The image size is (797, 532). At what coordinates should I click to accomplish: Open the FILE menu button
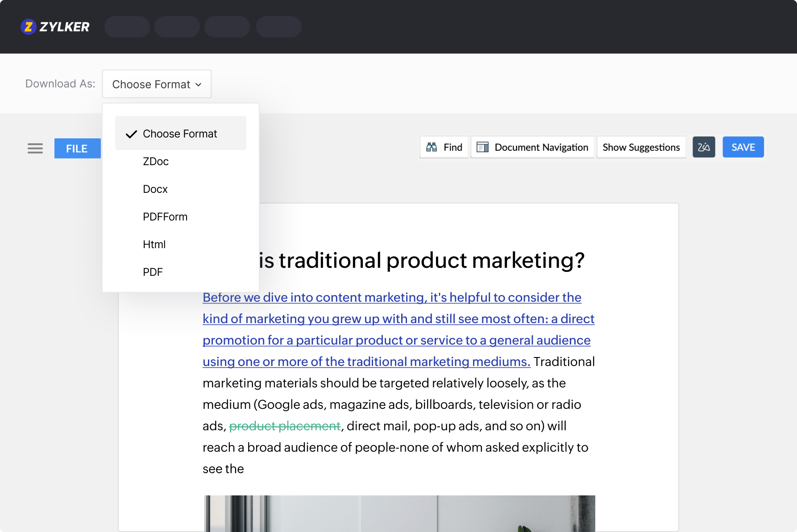[77, 149]
